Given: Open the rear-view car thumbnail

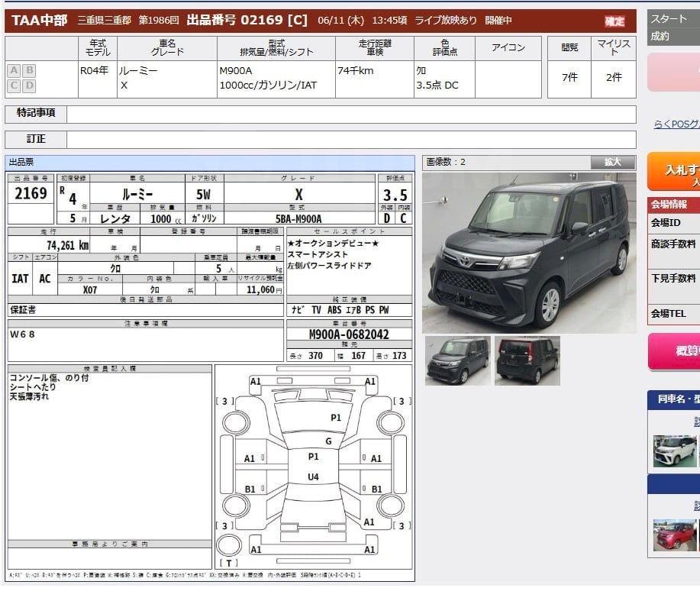Looking at the screenshot, I should point(527,361).
